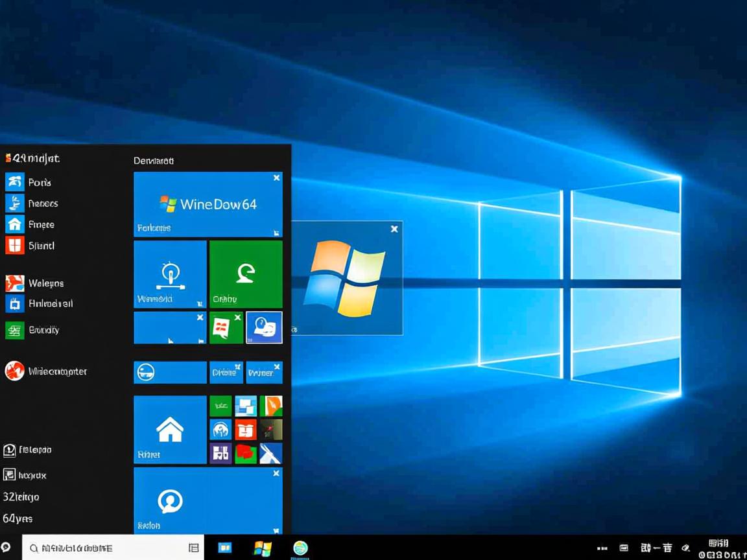The image size is (747, 560).
Task: Launch the browser globe icon from the taskbar
Action: (300, 548)
